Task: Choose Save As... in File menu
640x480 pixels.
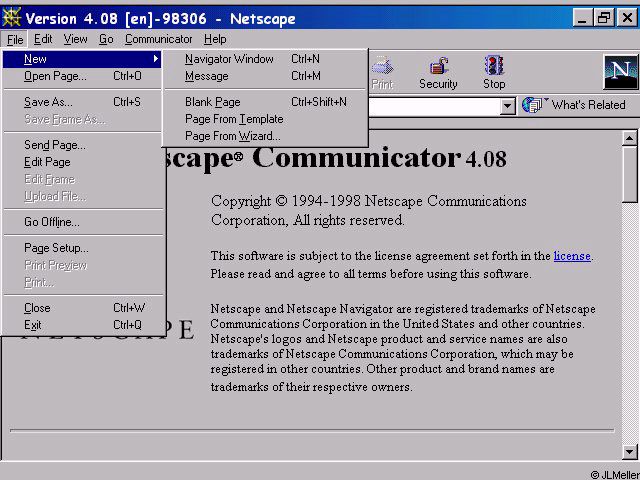Action: (x=83, y=102)
